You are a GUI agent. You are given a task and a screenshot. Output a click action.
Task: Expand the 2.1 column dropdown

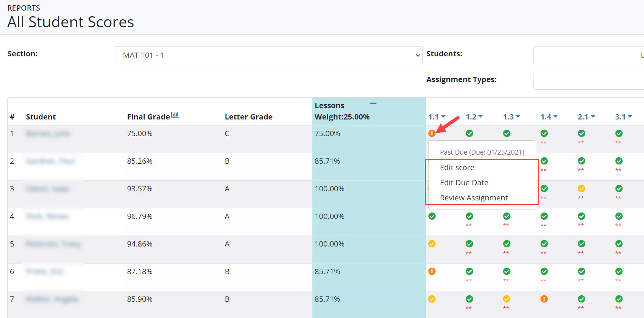(x=586, y=117)
